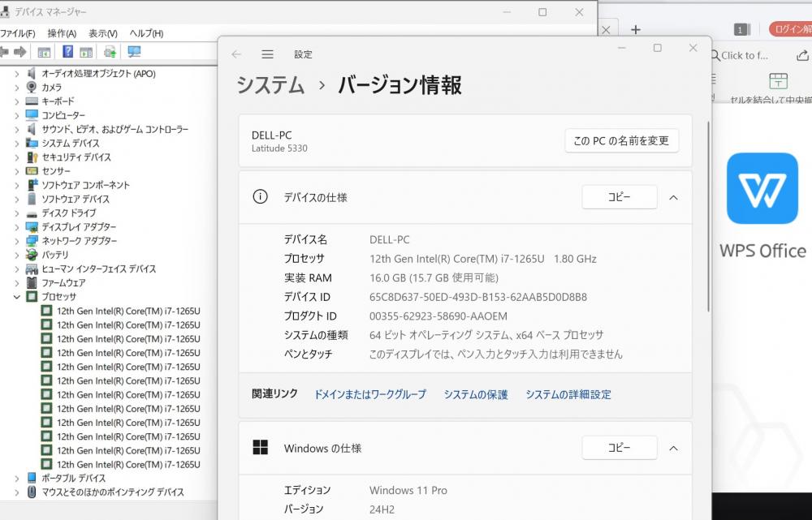The height and width of the screenshot is (520, 812).
Task: Click the 24H2 version value
Action: click(382, 509)
